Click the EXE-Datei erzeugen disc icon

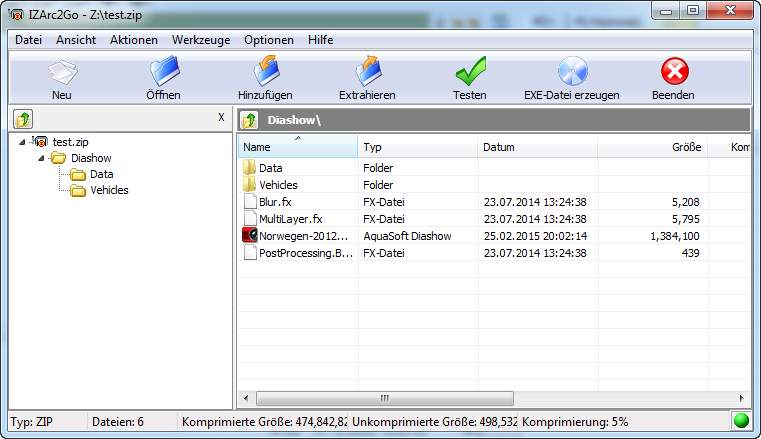tap(571, 72)
